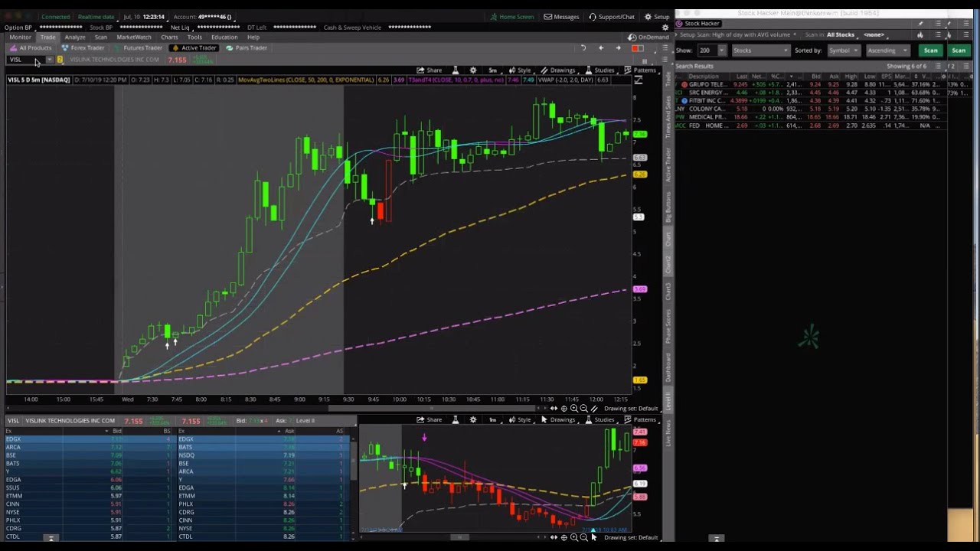Viewport: 980px width, 551px height.
Task: Select the crosshair pan tool under upper chart
Action: pyautogui.click(x=564, y=408)
